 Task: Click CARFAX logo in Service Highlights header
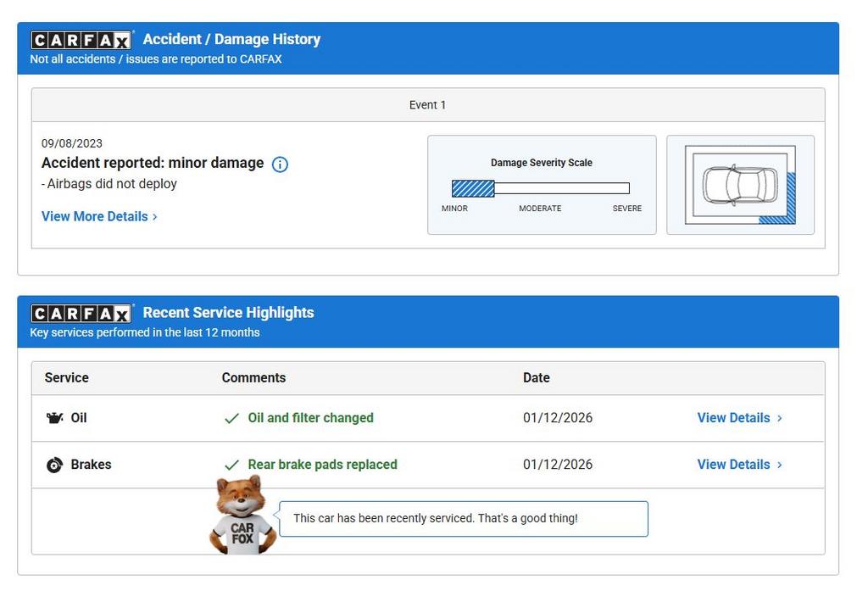[x=81, y=314]
